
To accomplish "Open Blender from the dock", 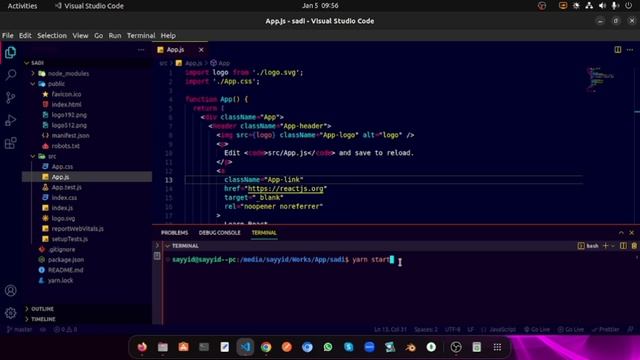I will click(x=411, y=347).
